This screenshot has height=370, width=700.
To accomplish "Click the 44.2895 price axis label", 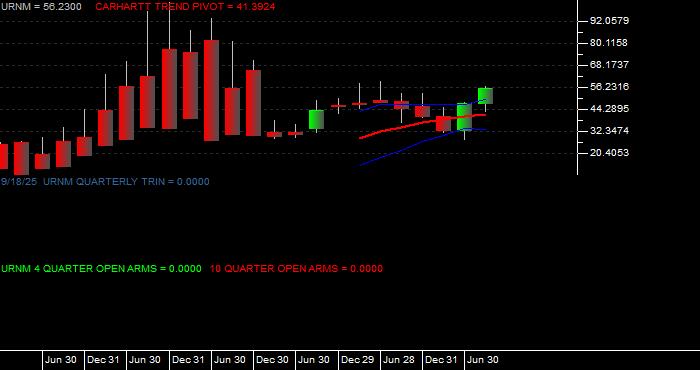I will point(609,109).
